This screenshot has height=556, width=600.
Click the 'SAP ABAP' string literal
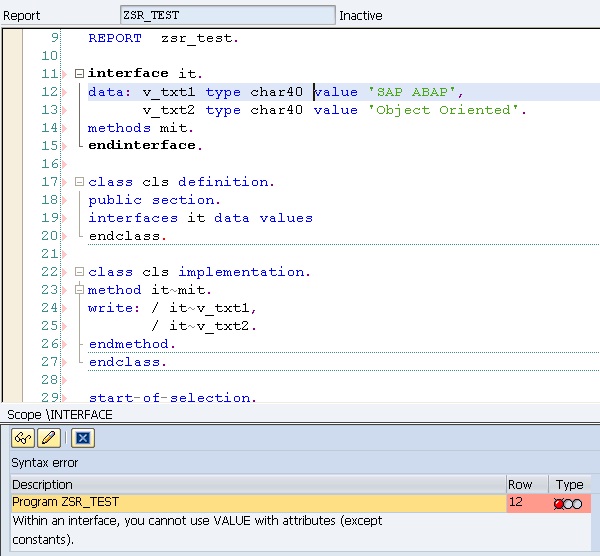click(412, 92)
